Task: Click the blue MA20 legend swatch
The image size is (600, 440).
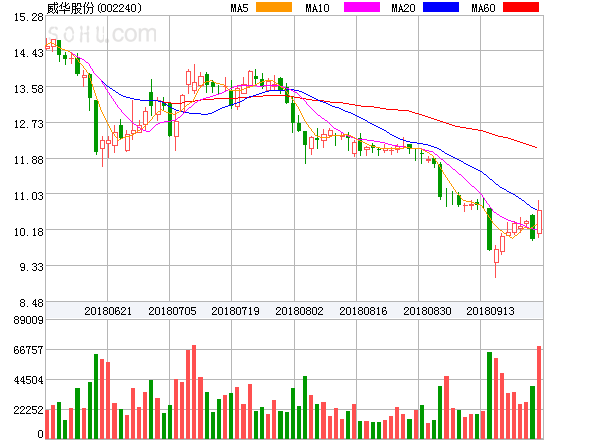Action: (441, 7)
